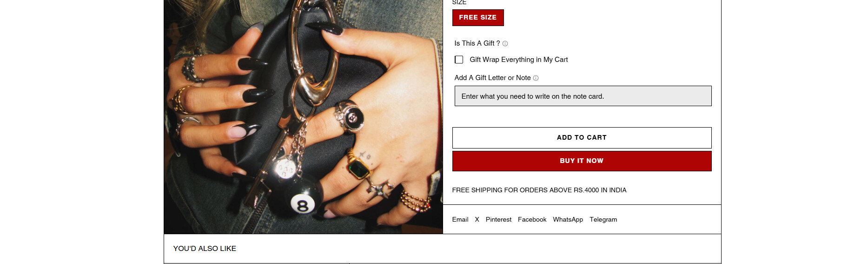Tick the Gift Wrap Everything in My Cart checkbox
The height and width of the screenshot is (264, 868).
(459, 60)
